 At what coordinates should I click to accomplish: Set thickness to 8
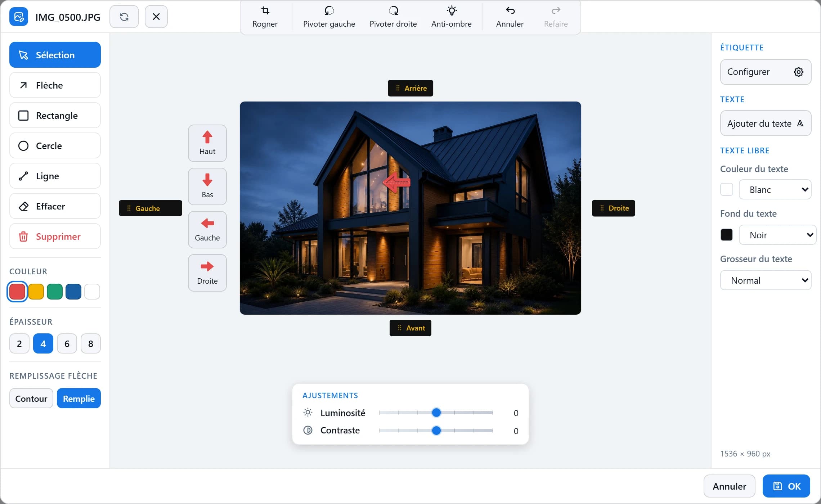91,343
